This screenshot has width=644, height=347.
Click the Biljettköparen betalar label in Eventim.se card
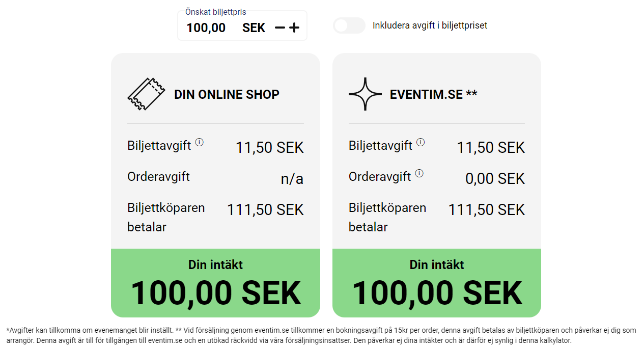point(387,217)
